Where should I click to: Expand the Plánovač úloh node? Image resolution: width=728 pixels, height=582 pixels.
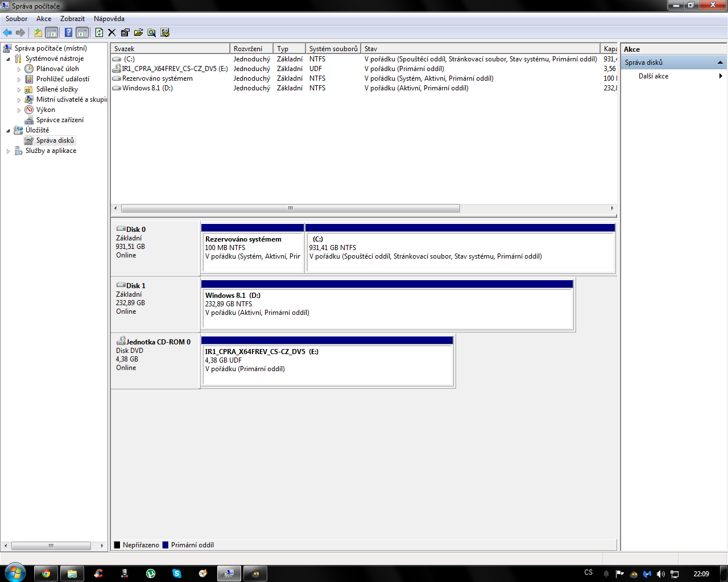click(19, 69)
